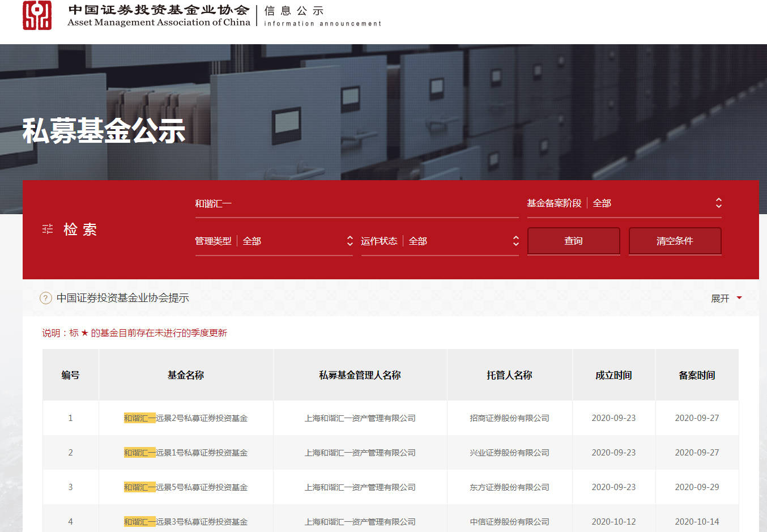Open fund 和谐汇一远景2号私募证券投资基金

click(186, 418)
